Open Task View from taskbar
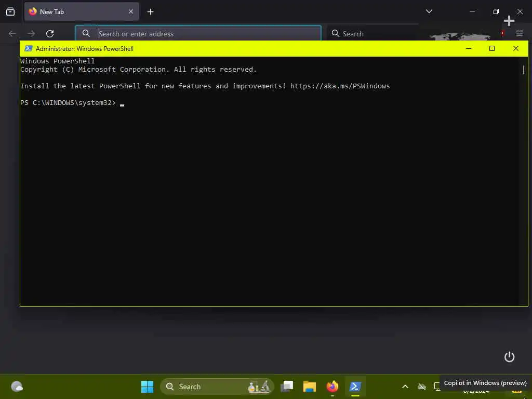This screenshot has height=399, width=532. (287, 387)
